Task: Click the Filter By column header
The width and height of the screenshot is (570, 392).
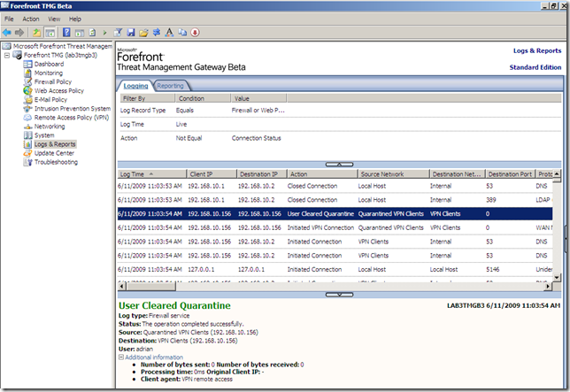Action: 147,98
